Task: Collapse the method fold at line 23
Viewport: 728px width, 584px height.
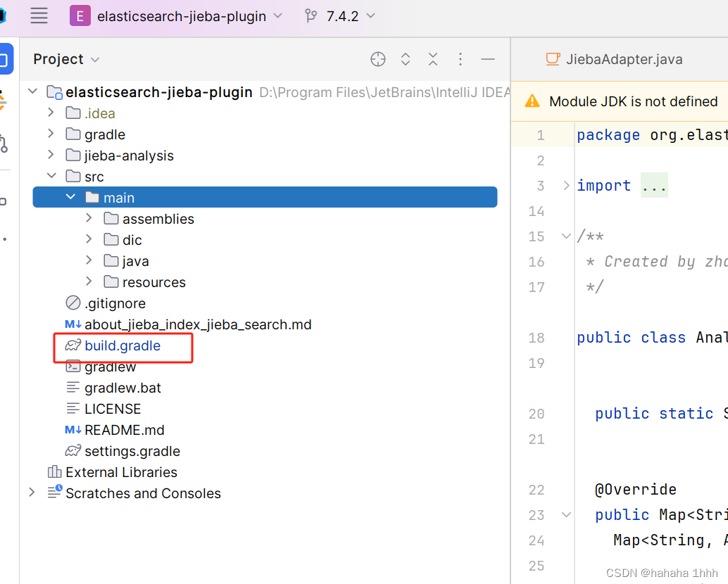Action: (566, 514)
